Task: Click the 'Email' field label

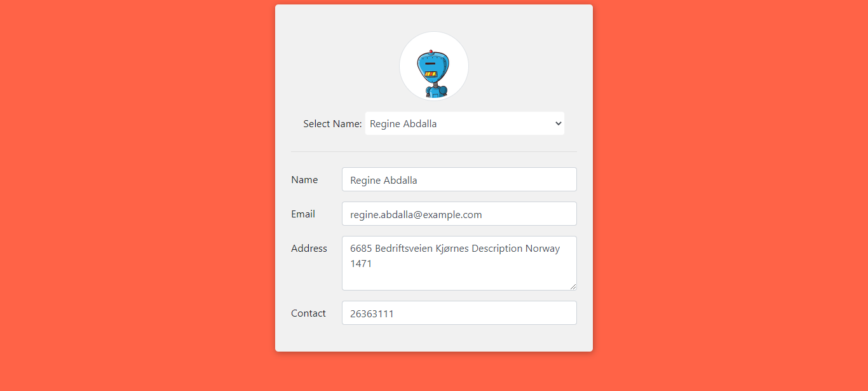Action: [303, 214]
